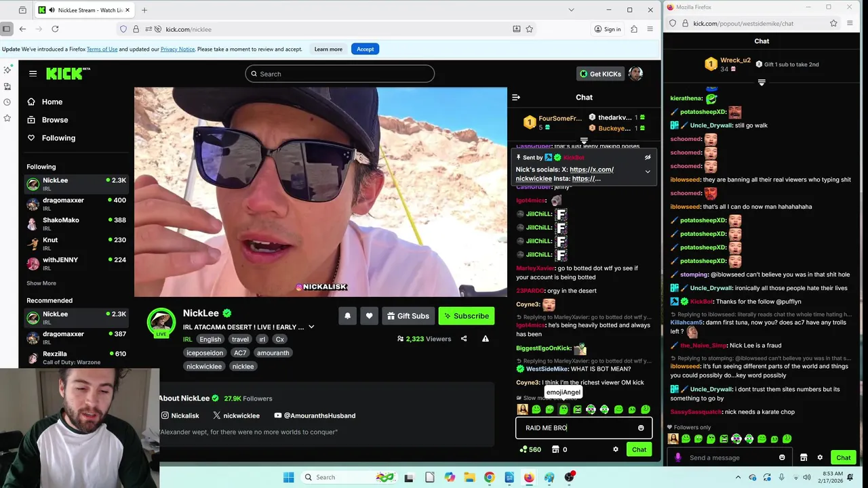868x488 pixels.
Task: Click the Kick search field
Action: [340, 74]
